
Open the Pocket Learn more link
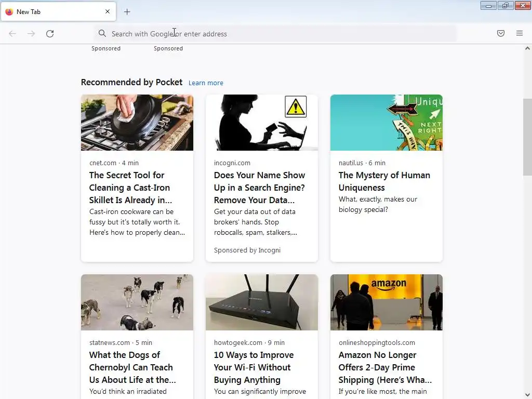206,83
